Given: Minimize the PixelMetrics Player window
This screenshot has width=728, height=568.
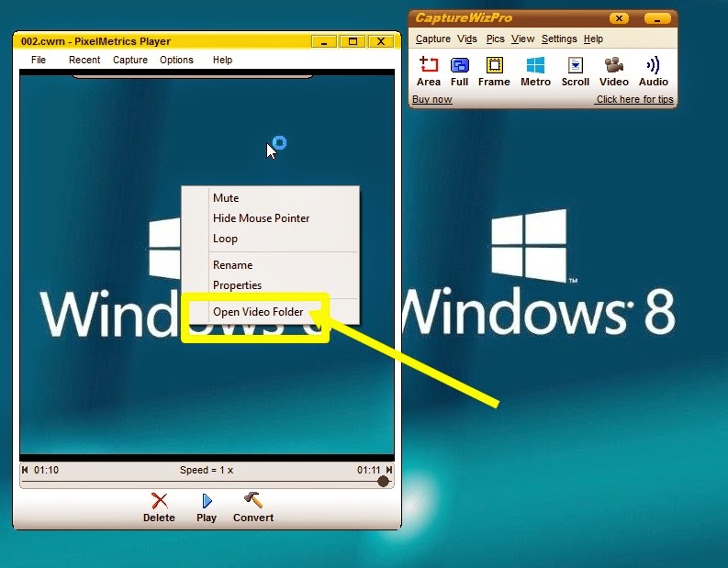Looking at the screenshot, I should click(x=324, y=42).
